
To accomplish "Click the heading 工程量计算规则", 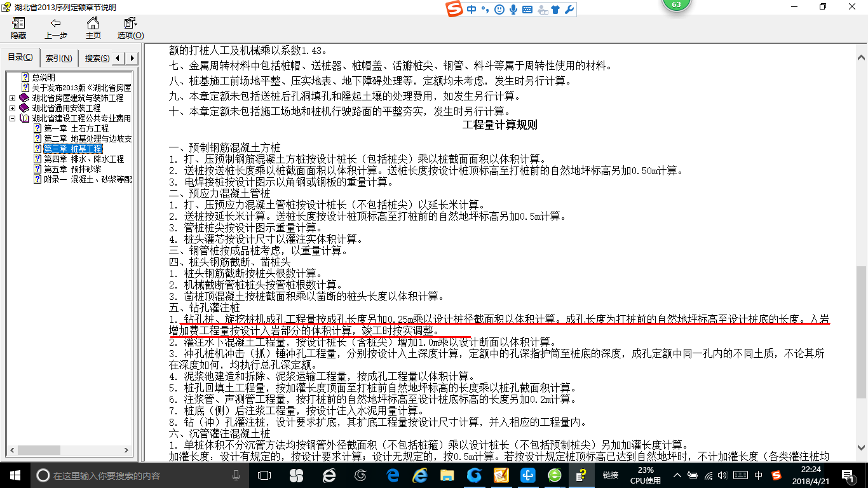I will point(500,125).
